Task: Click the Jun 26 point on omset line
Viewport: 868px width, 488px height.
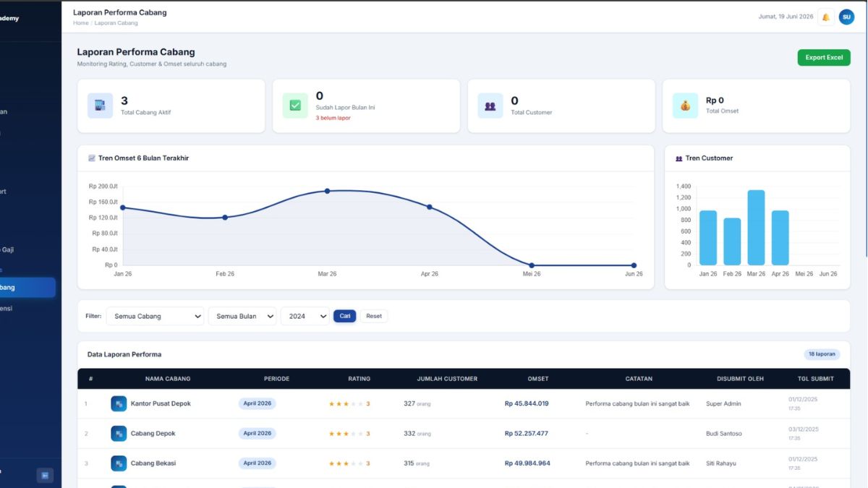Action: (x=634, y=265)
